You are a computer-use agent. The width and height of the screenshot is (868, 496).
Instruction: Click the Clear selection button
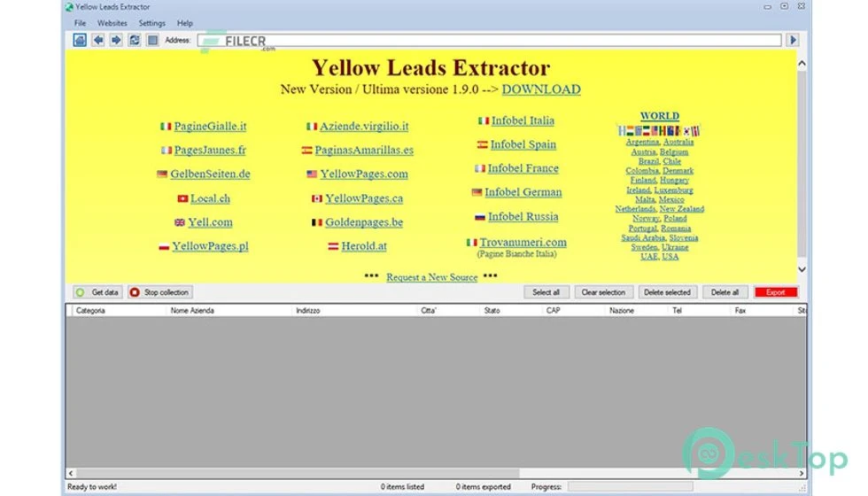pos(603,292)
